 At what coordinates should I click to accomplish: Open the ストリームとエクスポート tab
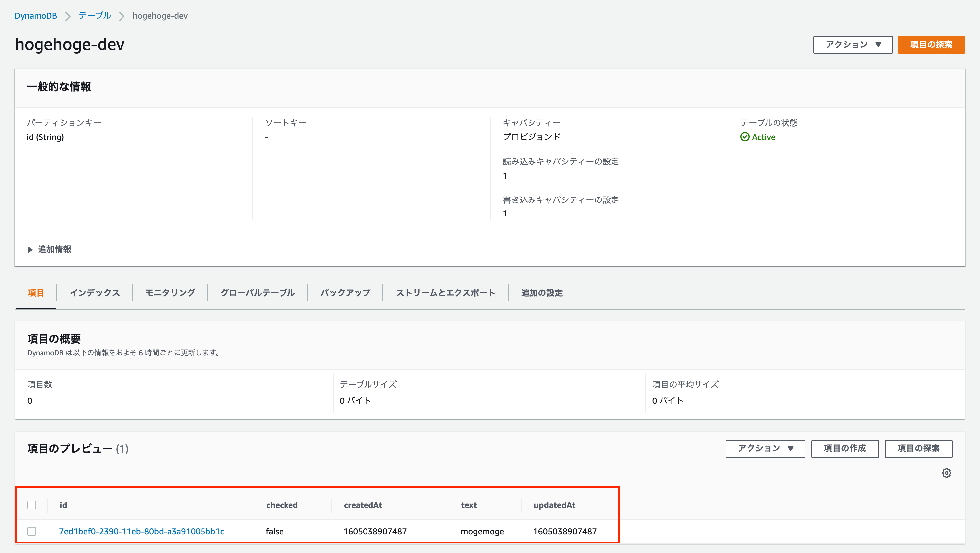[x=445, y=292]
